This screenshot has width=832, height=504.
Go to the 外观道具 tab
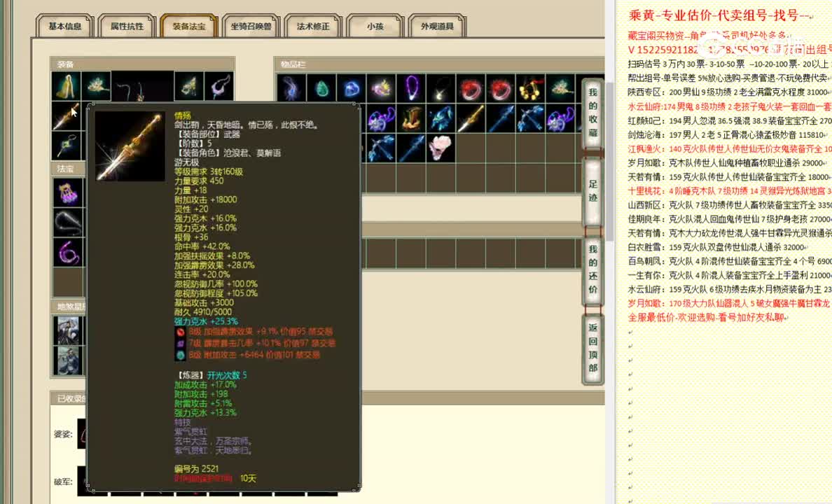pyautogui.click(x=437, y=26)
